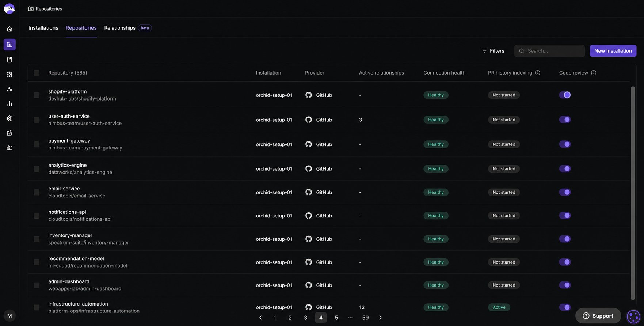Image resolution: width=644 pixels, height=326 pixels.
Task: Check the user-auth-service row checkbox
Action: coord(37,120)
